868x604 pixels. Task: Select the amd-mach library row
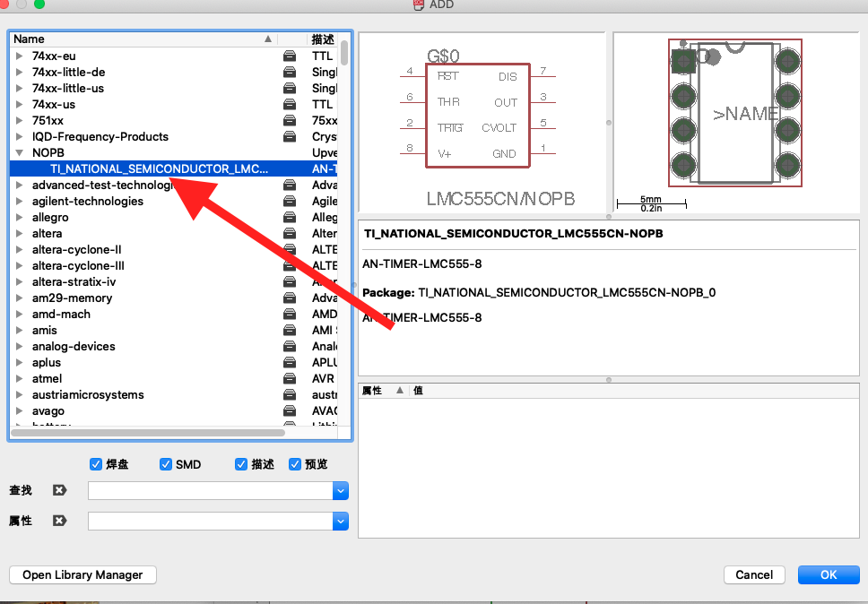pyautogui.click(x=173, y=314)
